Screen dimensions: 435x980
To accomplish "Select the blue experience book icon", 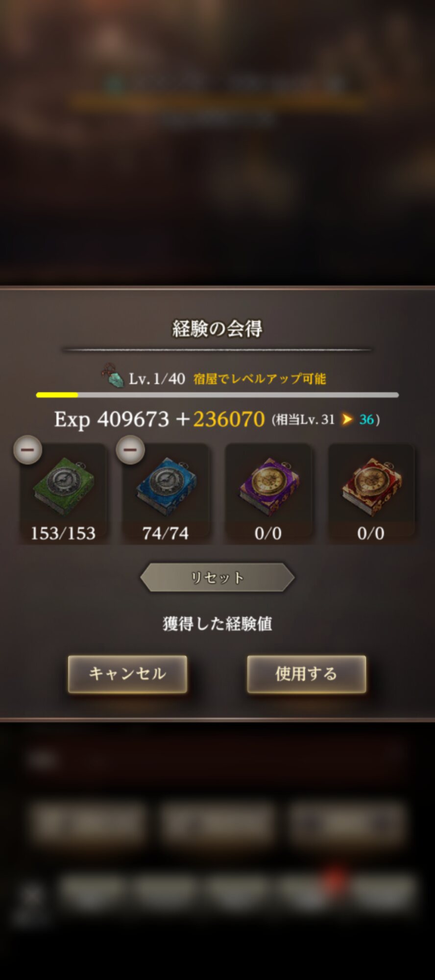I will [x=166, y=486].
